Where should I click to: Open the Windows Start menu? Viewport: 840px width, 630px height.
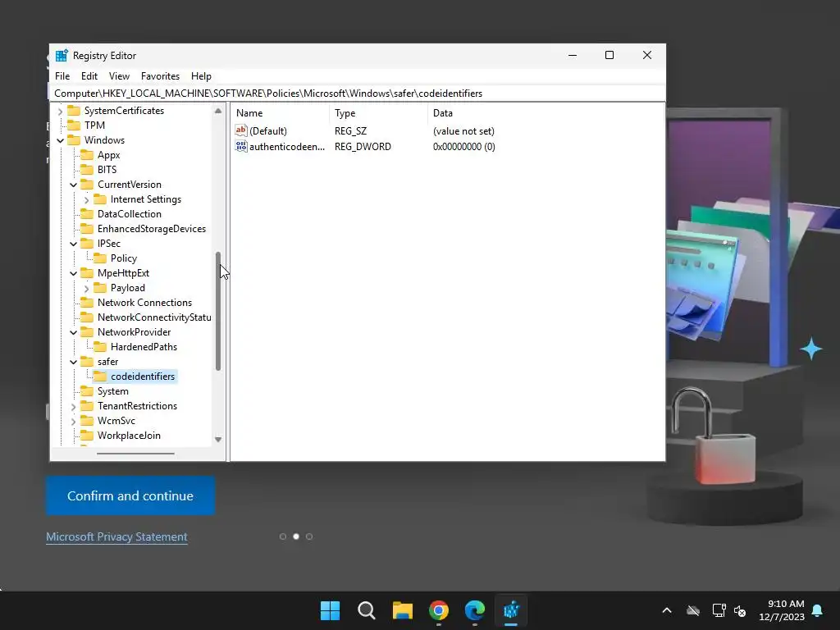point(330,610)
